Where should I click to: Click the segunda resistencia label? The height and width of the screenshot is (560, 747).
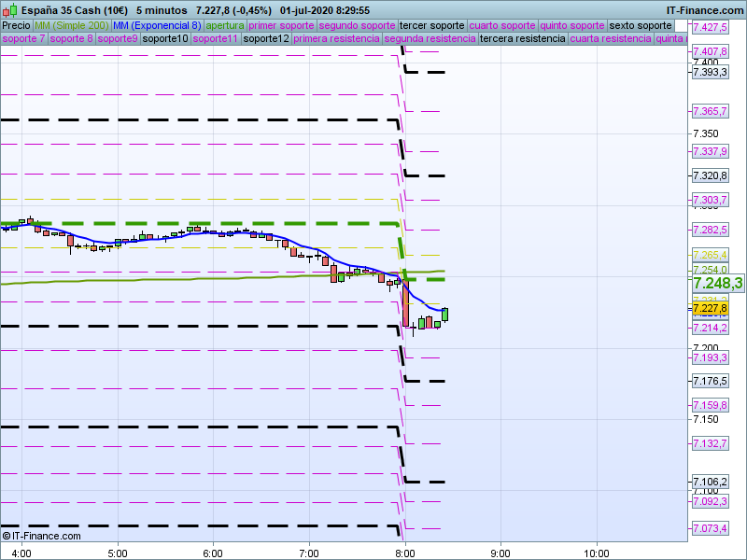click(x=430, y=38)
